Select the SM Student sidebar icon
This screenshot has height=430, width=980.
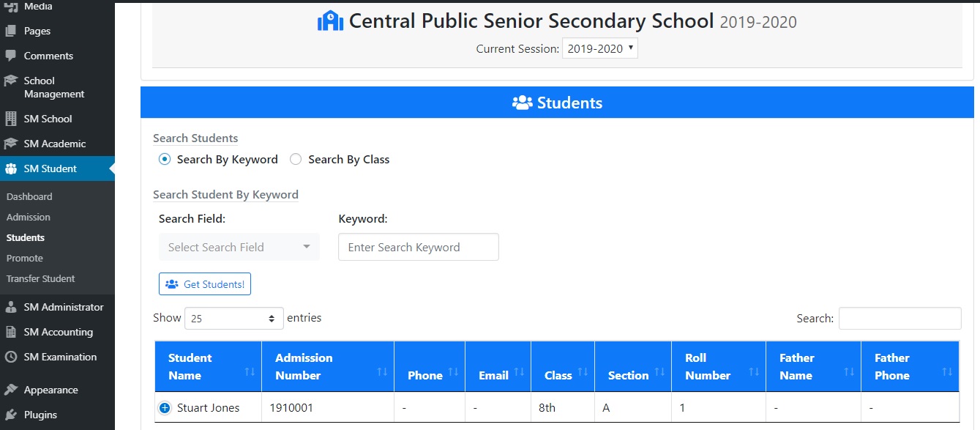10,168
